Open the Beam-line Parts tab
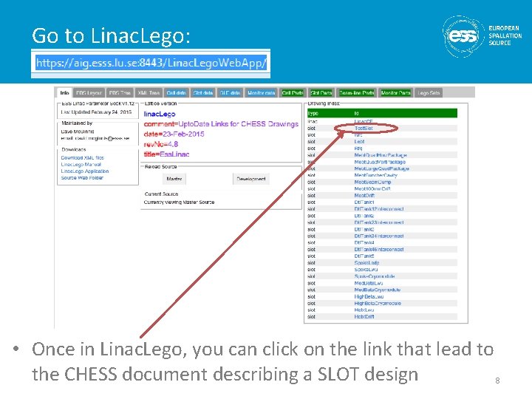Viewport: 532px width, 399px height. (356, 92)
